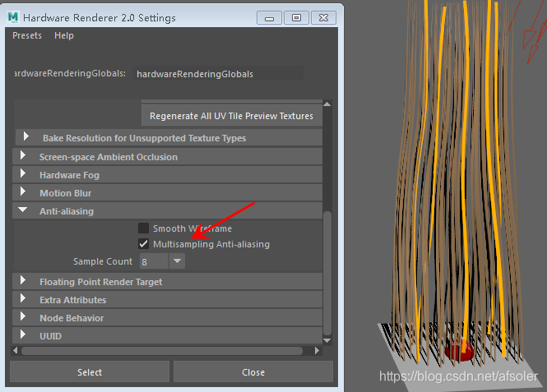The height and width of the screenshot is (392, 547).
Task: Click the vertical scrollbar up arrow
Action: point(327,104)
